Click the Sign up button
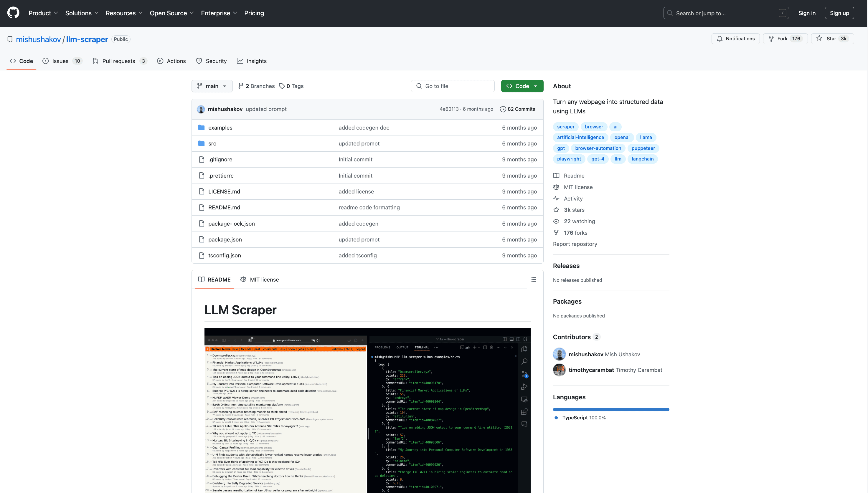868x493 pixels. [839, 13]
